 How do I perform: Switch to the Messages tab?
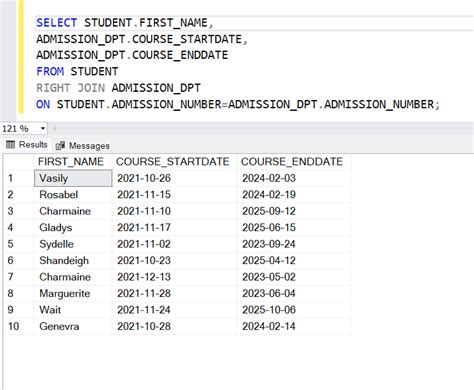point(83,146)
